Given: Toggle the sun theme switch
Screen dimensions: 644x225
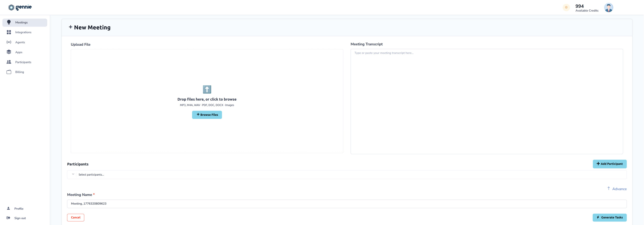Looking at the screenshot, I should (x=566, y=8).
